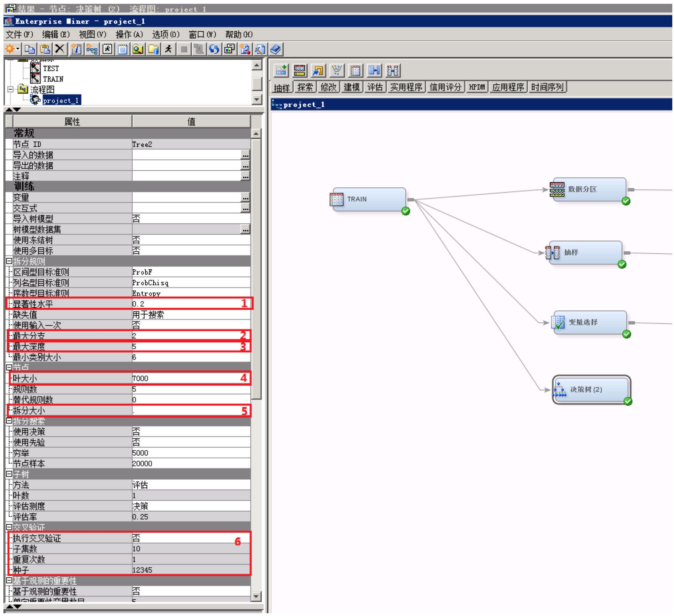Click the Run (running figure) toolbar icon
Screen dimensions: 674x616
pos(168,49)
